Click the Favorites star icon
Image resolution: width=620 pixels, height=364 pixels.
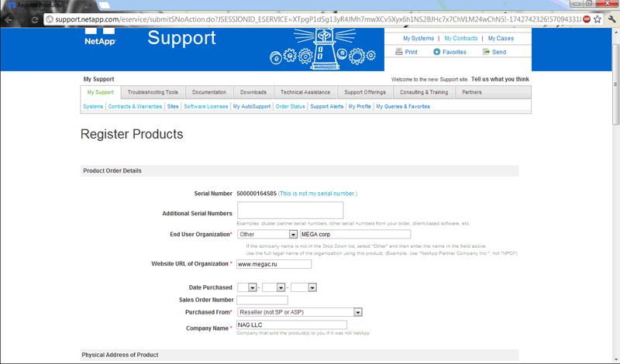tap(436, 52)
